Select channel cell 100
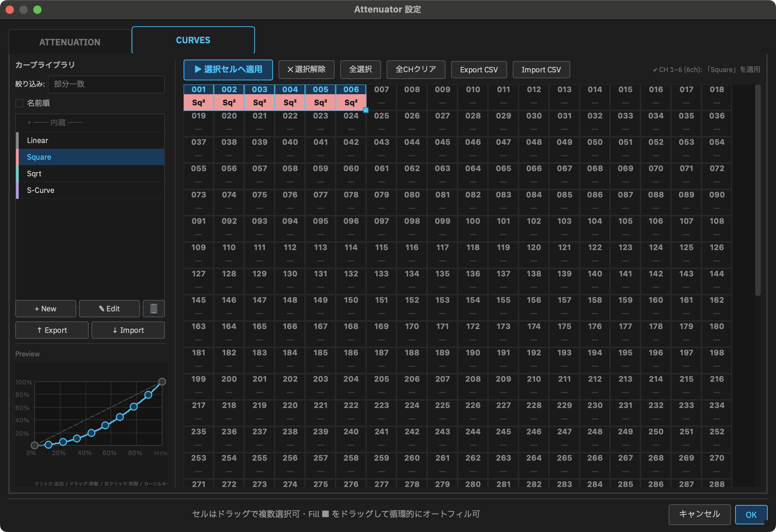Viewport: 776px width, 532px height. (x=473, y=227)
